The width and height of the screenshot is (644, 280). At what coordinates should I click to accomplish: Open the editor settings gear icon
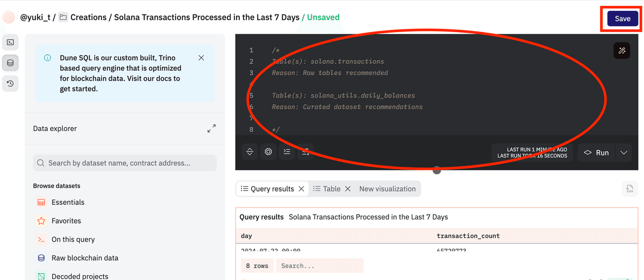point(268,152)
